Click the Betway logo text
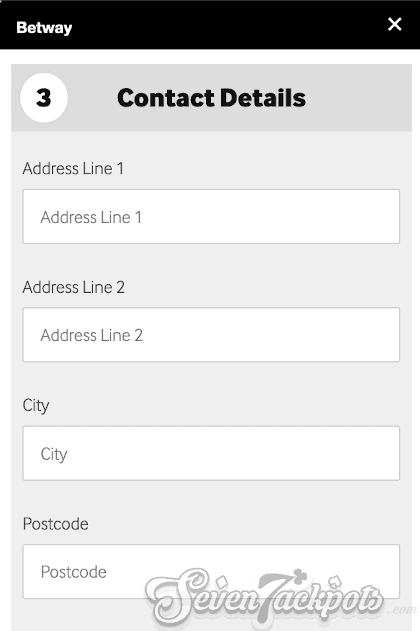Image resolution: width=420 pixels, height=631 pixels. [44, 28]
